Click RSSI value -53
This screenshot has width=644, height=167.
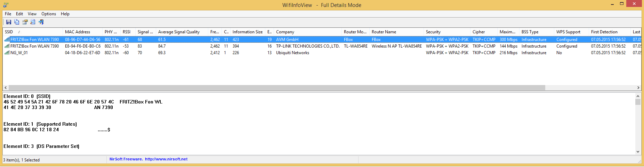pyautogui.click(x=126, y=46)
